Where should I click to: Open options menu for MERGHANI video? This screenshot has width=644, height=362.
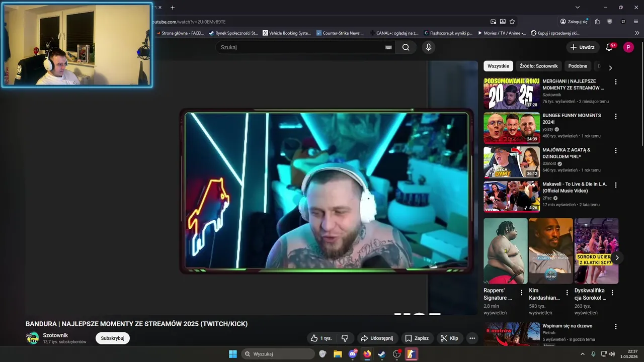[615, 81]
